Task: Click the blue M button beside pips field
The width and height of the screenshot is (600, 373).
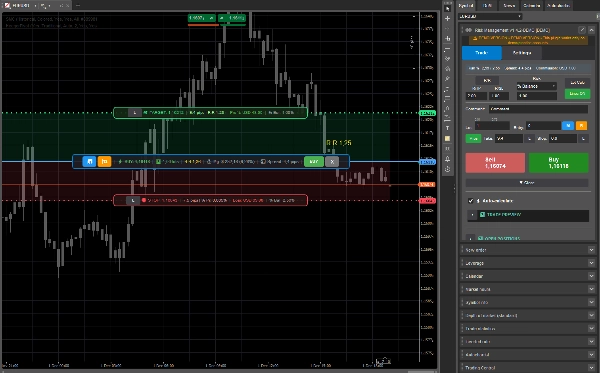Action: [x=568, y=125]
